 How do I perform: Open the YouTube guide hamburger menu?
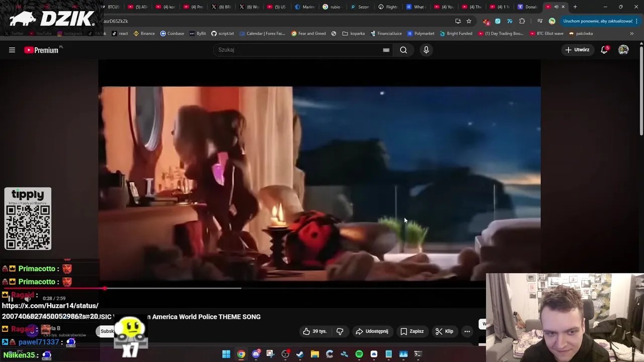[x=12, y=50]
